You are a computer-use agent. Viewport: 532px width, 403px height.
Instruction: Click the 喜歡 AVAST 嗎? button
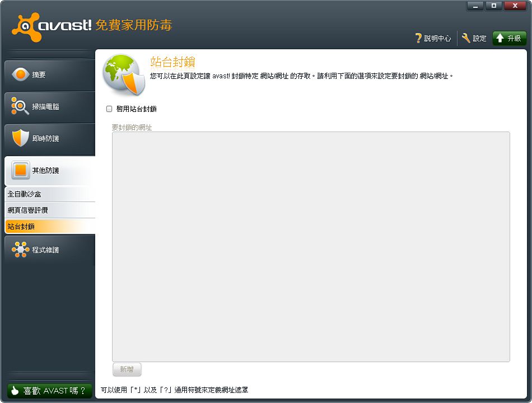pos(49,391)
